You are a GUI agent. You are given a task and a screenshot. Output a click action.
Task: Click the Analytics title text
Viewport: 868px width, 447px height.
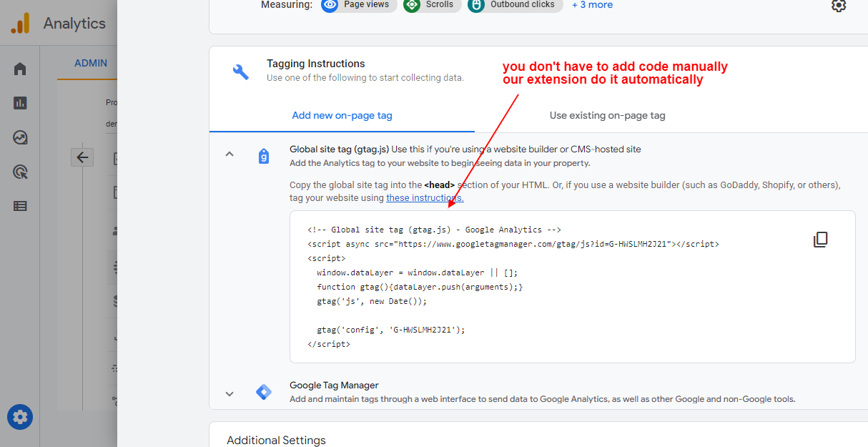(74, 24)
